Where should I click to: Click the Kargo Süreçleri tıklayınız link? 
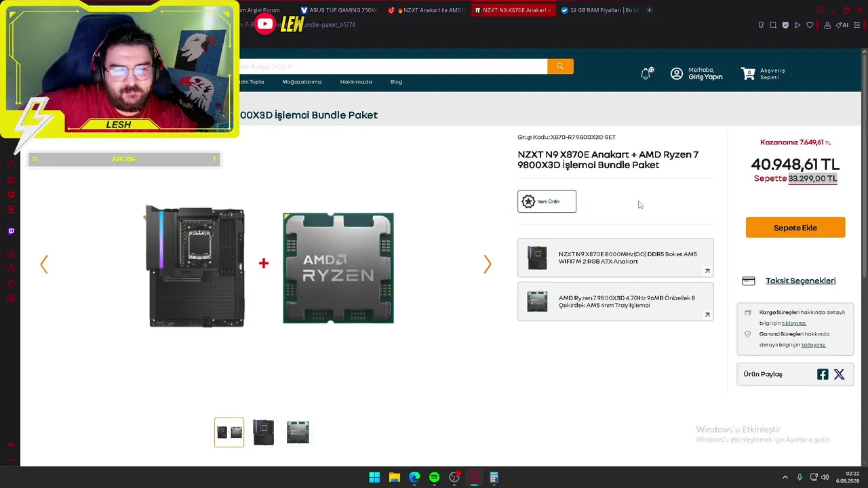(x=794, y=323)
